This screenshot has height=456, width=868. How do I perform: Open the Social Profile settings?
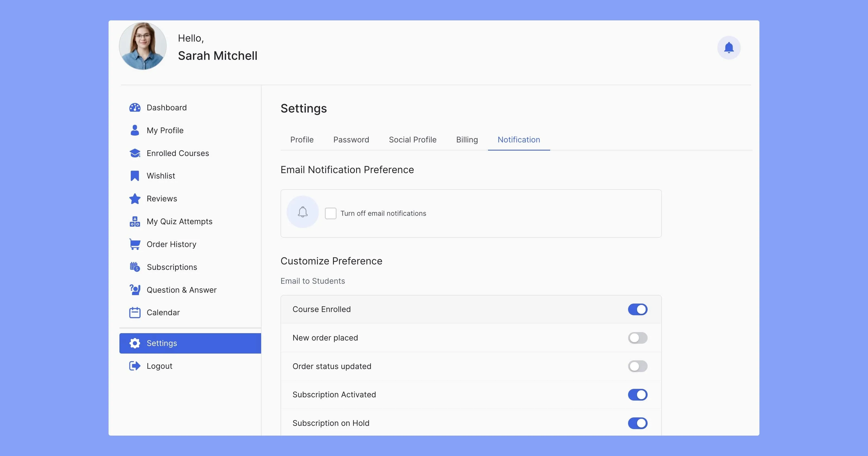[x=413, y=139]
